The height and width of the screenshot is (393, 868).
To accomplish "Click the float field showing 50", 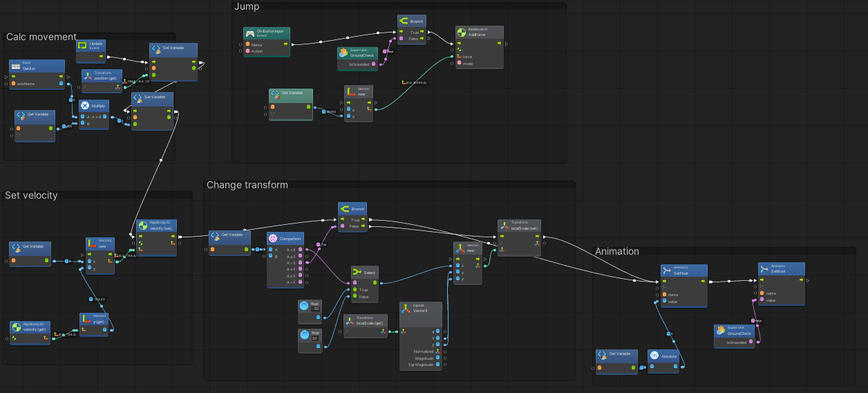I will click(314, 338).
